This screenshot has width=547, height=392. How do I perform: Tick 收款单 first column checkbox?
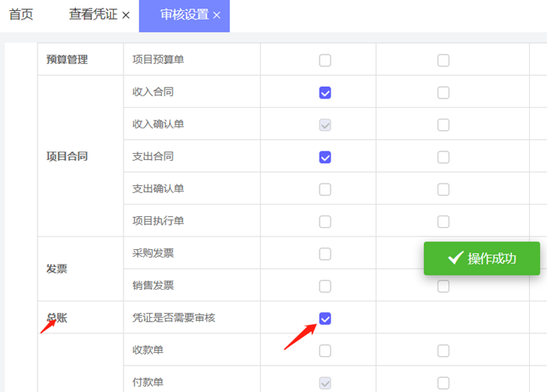tap(325, 351)
